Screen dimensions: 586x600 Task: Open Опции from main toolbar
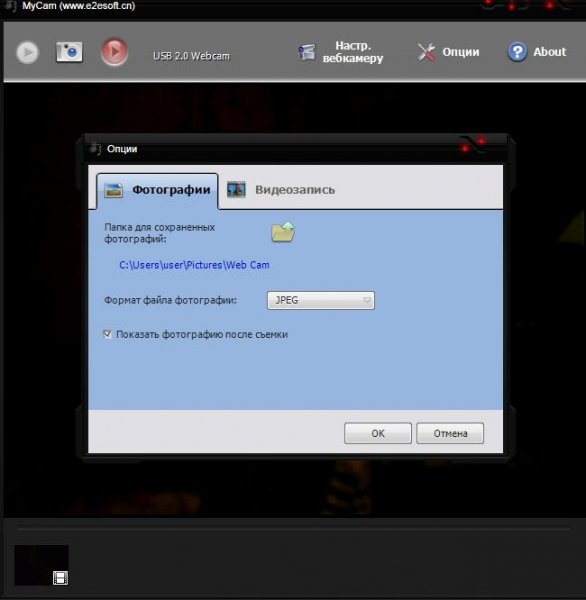click(448, 52)
